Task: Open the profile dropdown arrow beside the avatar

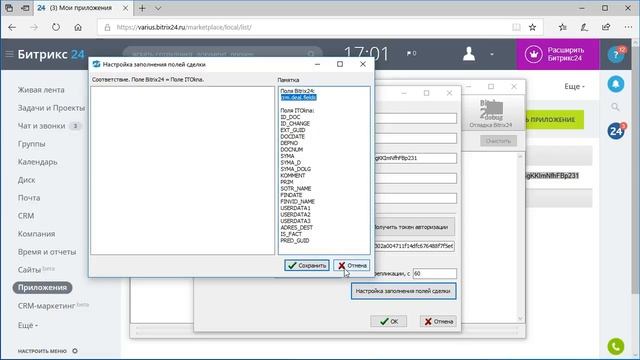Action: click(492, 54)
